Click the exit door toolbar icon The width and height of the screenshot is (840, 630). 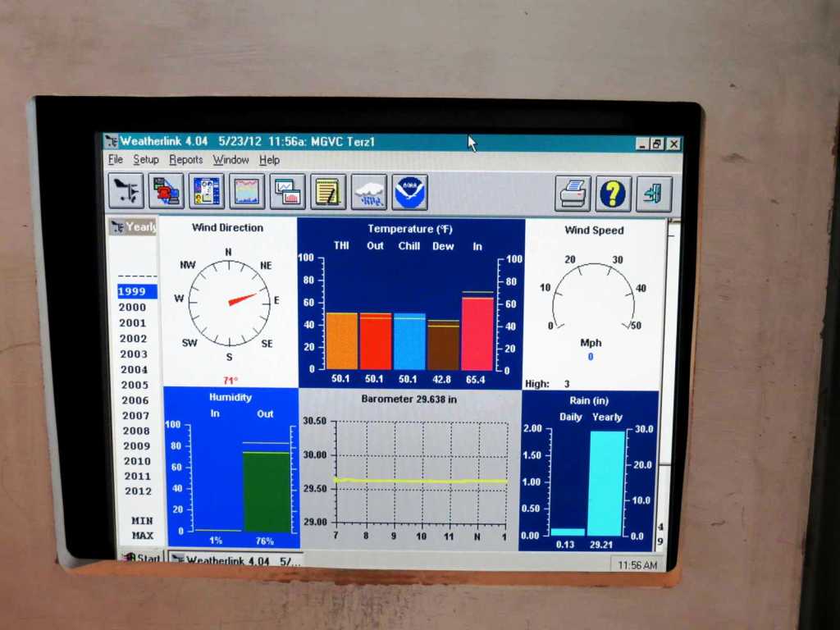(x=654, y=194)
